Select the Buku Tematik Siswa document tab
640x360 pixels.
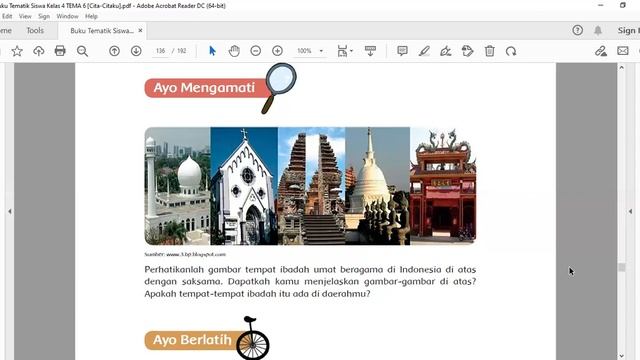pyautogui.click(x=102, y=31)
